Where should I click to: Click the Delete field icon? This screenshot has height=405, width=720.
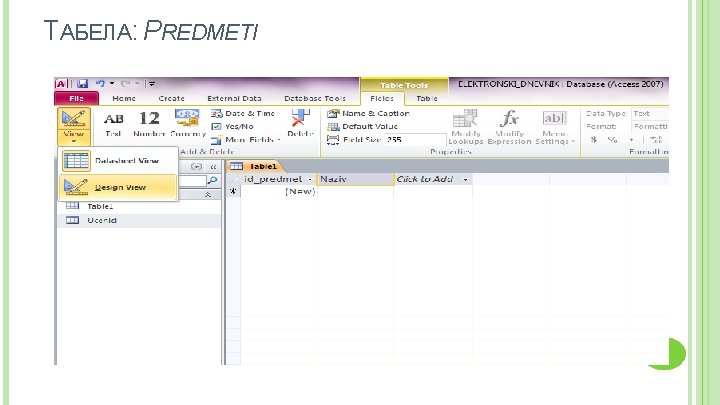(x=300, y=124)
